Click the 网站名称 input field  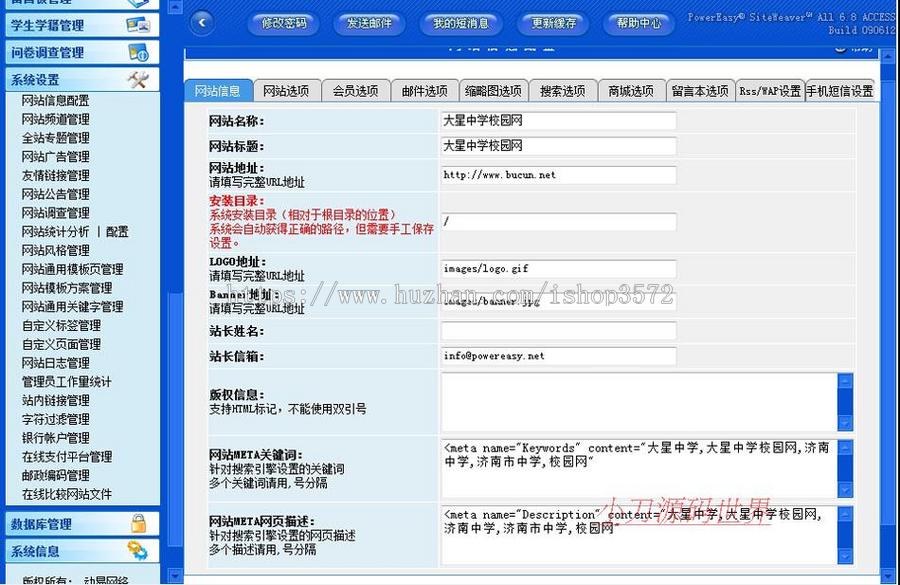pos(558,121)
